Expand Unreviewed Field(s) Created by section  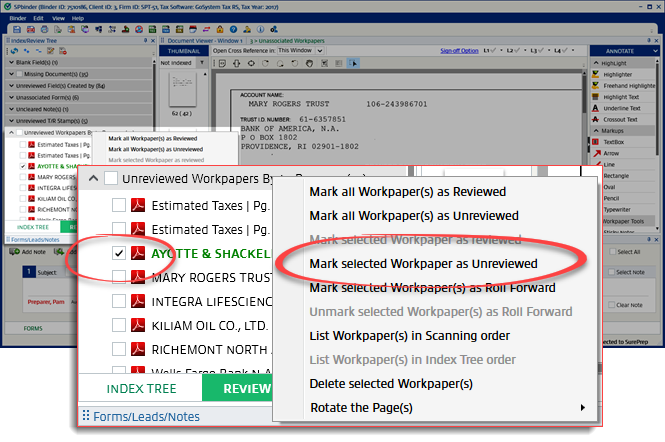pos(11,86)
